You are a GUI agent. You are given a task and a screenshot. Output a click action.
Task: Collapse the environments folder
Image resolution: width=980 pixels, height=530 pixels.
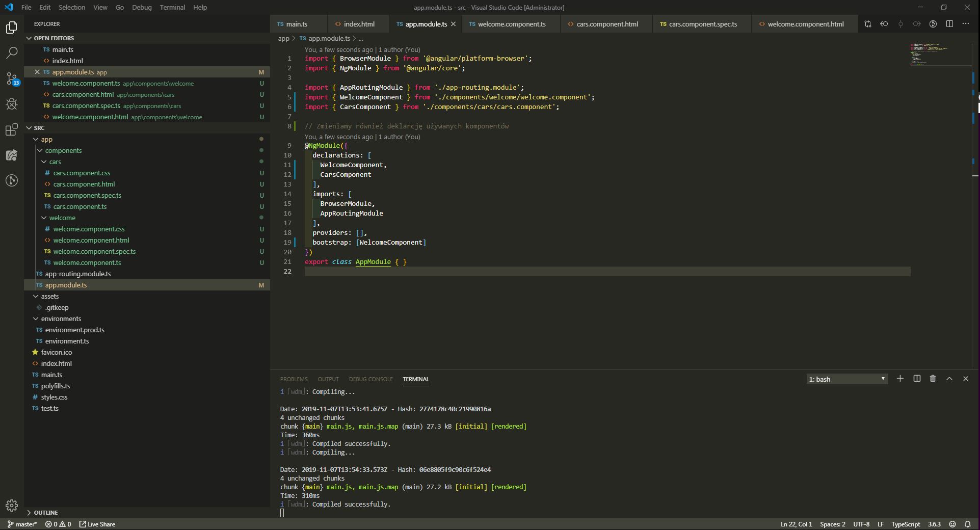tap(147, 319)
